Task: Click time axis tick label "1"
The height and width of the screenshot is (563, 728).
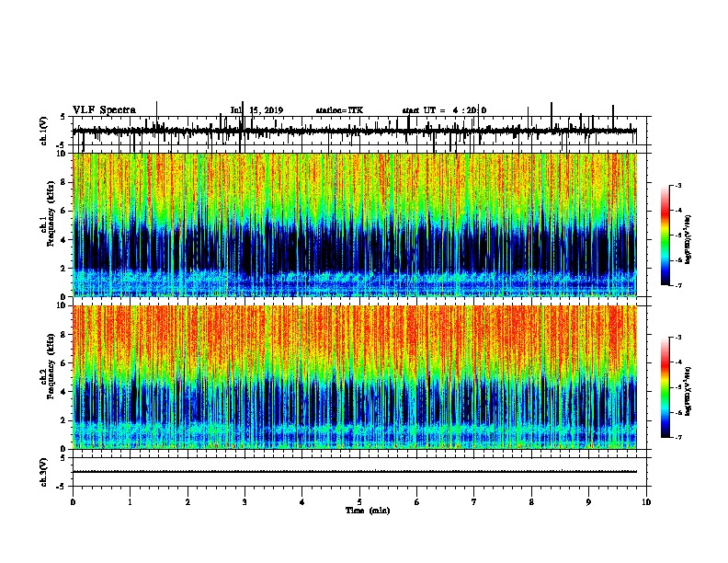Action: (x=130, y=502)
